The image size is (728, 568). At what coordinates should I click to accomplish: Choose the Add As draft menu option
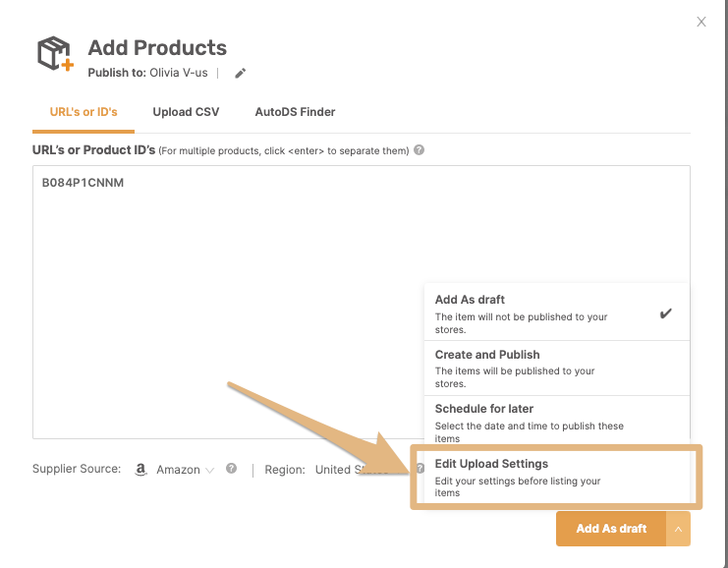pyautogui.click(x=557, y=312)
